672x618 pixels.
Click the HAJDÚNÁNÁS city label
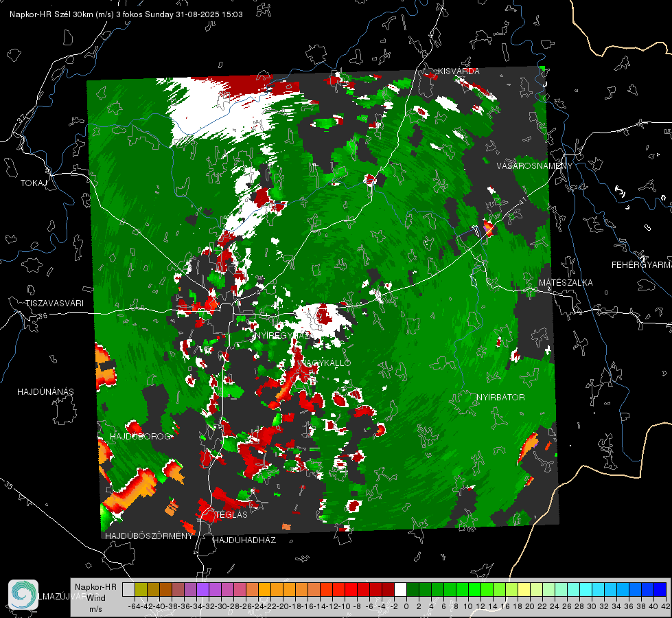coord(45,391)
